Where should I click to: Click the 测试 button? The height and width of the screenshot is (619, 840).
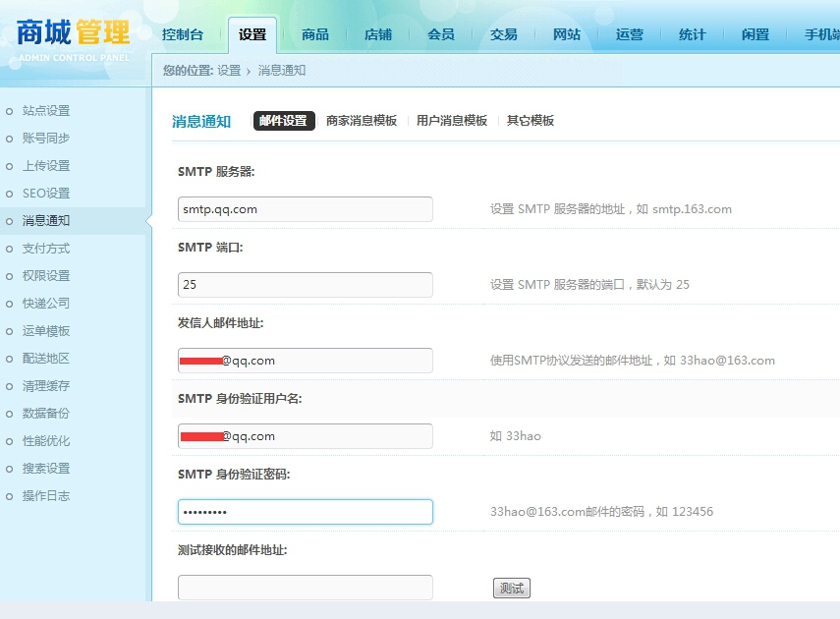point(512,589)
